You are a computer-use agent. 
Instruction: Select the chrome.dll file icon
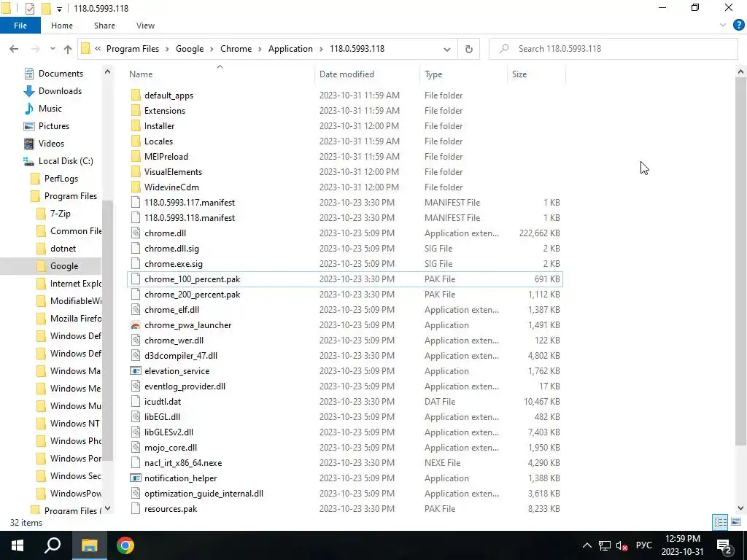[136, 233]
